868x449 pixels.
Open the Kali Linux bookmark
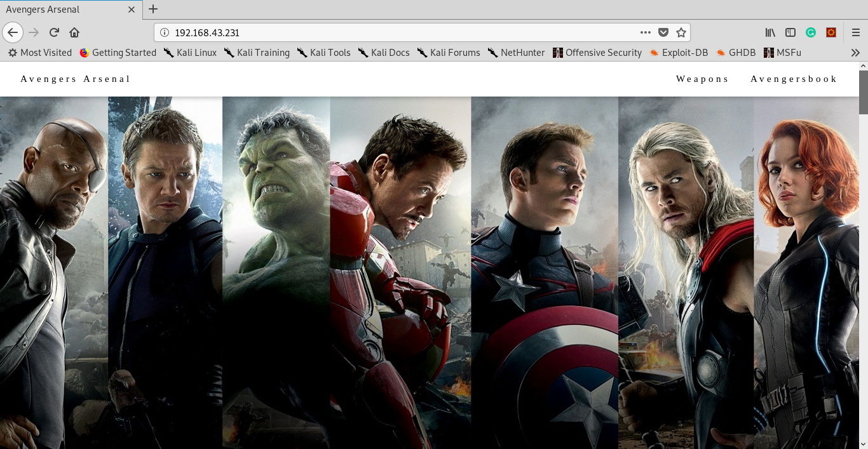point(190,53)
